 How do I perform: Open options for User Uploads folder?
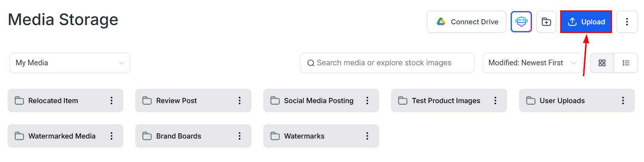click(623, 101)
